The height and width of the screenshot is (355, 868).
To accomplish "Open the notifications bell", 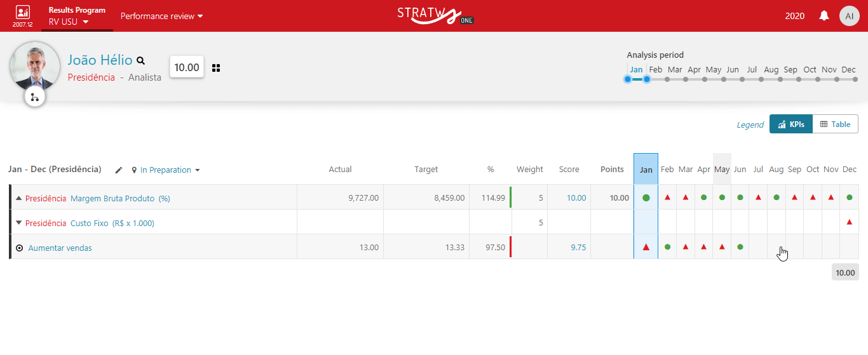I will pos(824,16).
